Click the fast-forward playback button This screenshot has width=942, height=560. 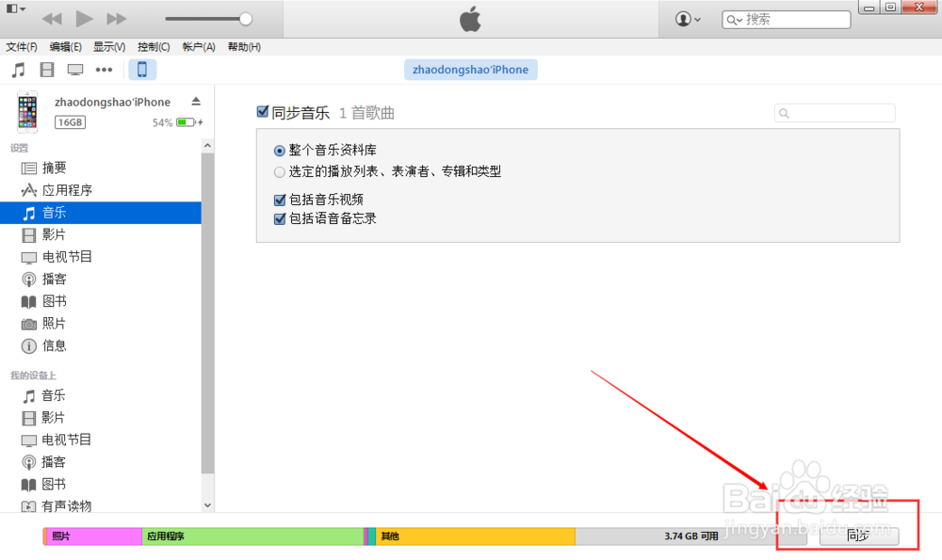pyautogui.click(x=117, y=19)
